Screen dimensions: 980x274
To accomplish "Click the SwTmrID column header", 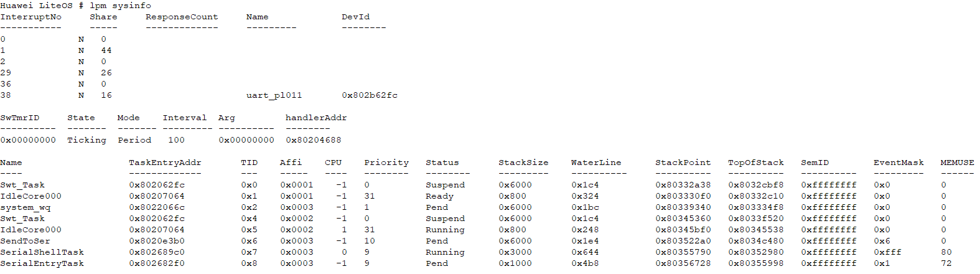I will click(x=19, y=118).
